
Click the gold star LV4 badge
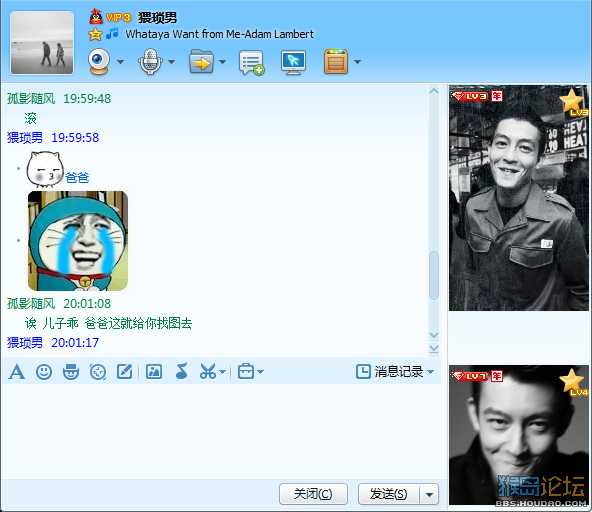(573, 382)
